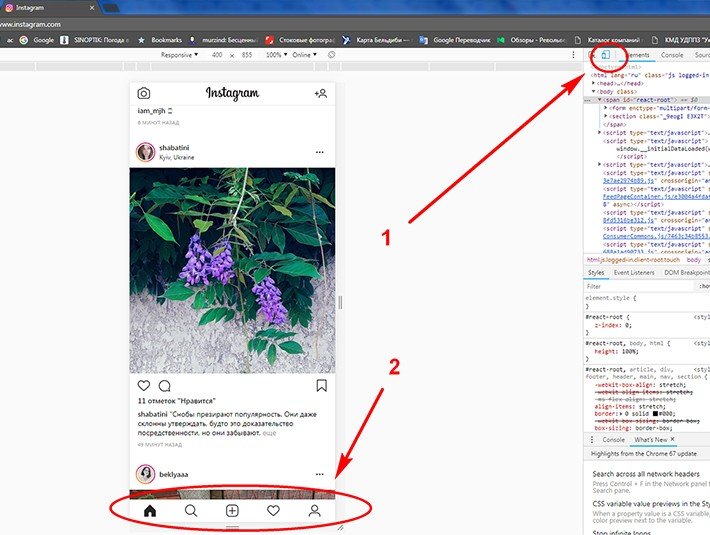Screen dimensions: 710x535
Task: Click the discover people icon
Action: tap(321, 94)
